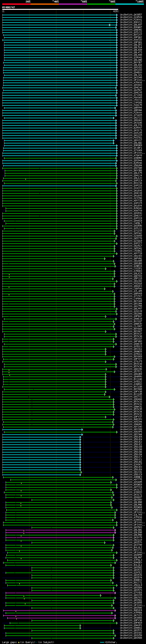Image resolution: width=146 pixels, height=644 pixels.
Task: Select label UniRef100_Q43186
Action: tap(131, 123)
